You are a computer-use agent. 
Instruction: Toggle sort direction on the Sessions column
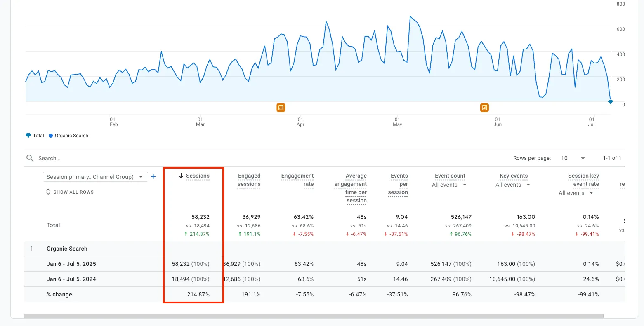click(x=198, y=176)
